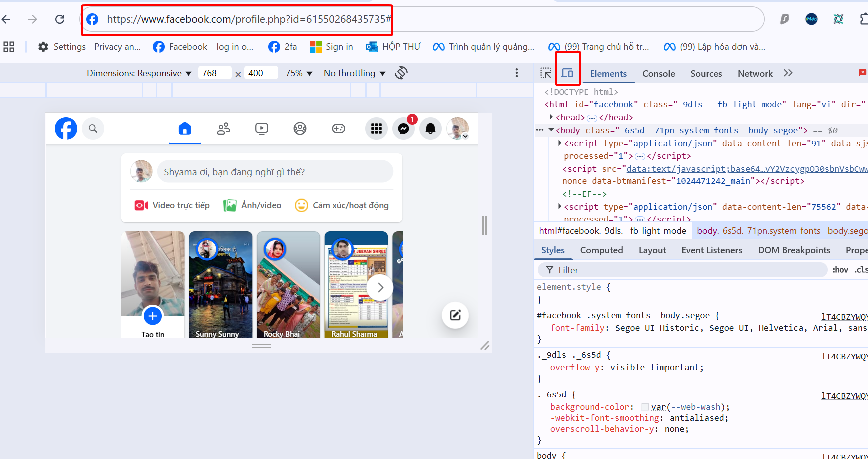Image resolution: width=868 pixels, height=459 pixels.
Task: Open Facebook Messenger icon with notification badge
Action: pyautogui.click(x=404, y=129)
